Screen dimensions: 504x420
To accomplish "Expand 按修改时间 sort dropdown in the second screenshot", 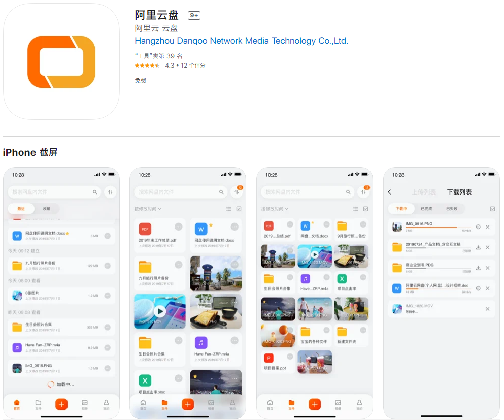I will pyautogui.click(x=148, y=209).
